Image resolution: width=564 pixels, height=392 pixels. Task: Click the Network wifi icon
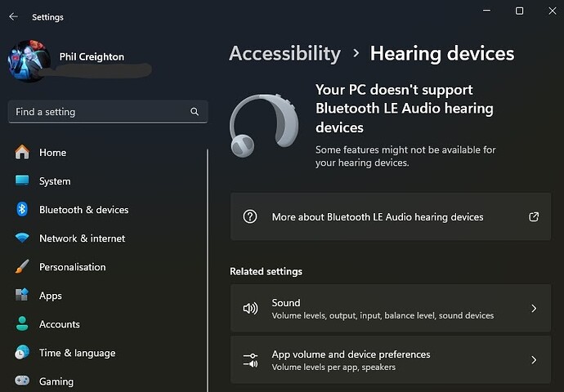[22, 238]
